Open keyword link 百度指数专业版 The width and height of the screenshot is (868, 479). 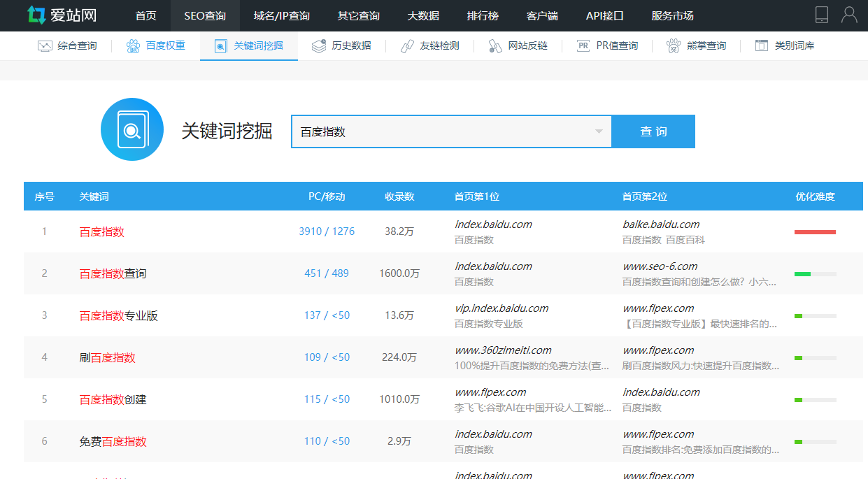pyautogui.click(x=119, y=315)
